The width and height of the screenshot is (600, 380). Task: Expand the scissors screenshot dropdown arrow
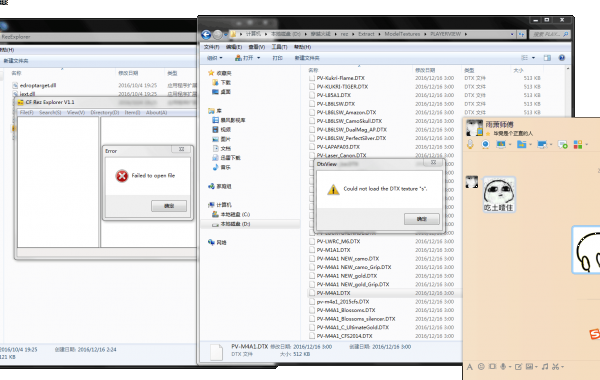pos(562,367)
